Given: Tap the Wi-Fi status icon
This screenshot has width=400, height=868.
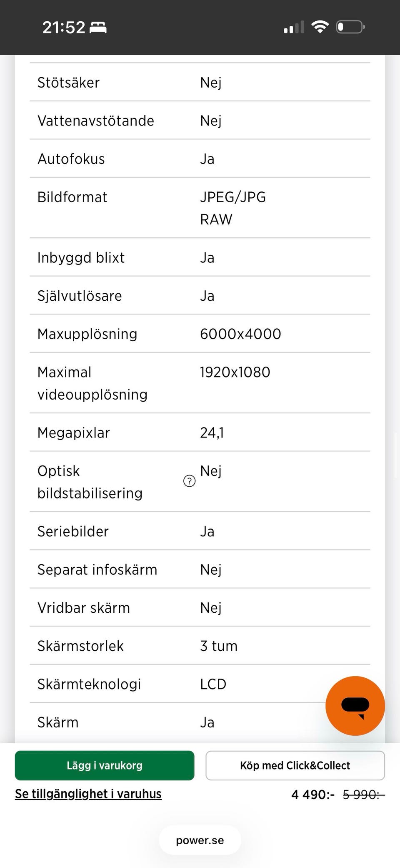Looking at the screenshot, I should 320,27.
